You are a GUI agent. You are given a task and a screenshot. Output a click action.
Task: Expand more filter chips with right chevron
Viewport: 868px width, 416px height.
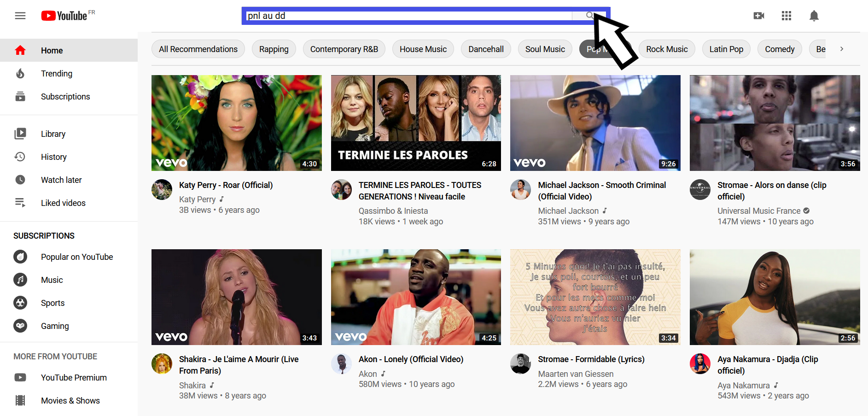(842, 49)
